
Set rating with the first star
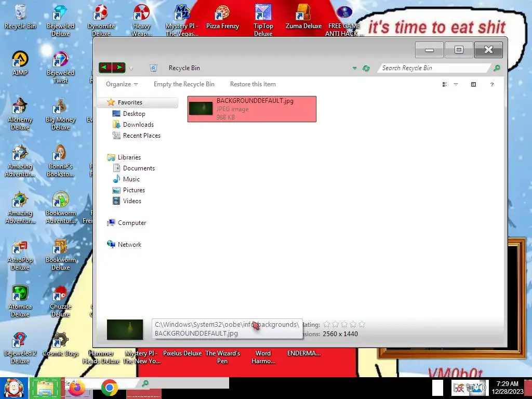(x=327, y=324)
